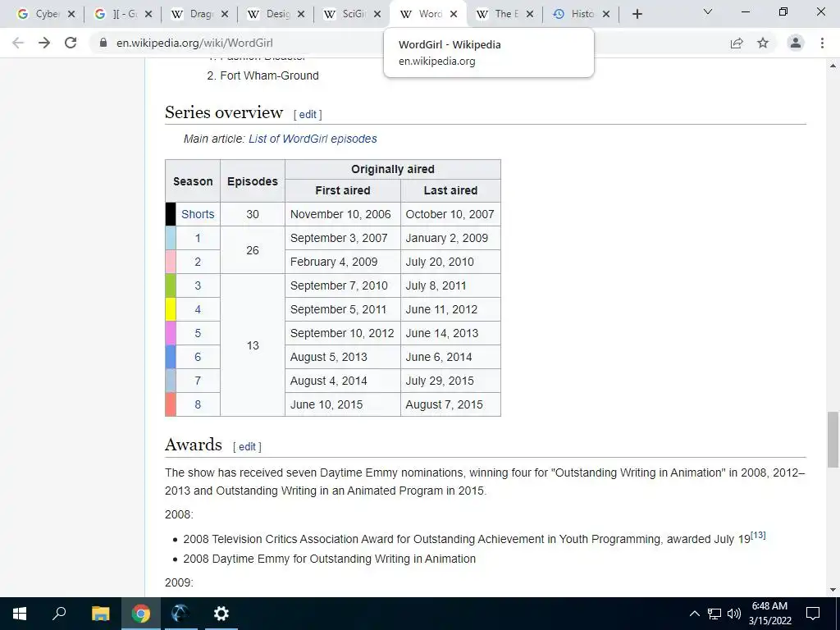Close the Cyber tab
The height and width of the screenshot is (630, 840).
point(71,14)
